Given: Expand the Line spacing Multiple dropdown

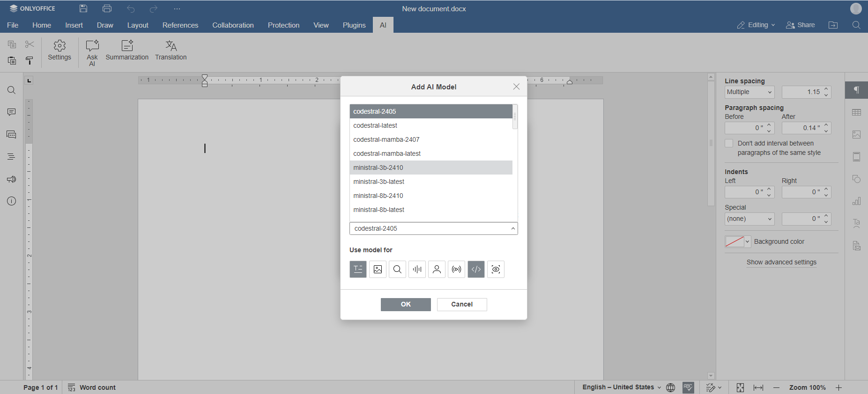Looking at the screenshot, I should [x=749, y=92].
